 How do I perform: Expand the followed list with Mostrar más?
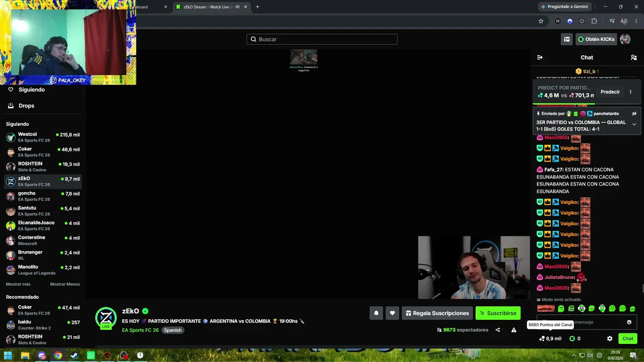coord(18,284)
